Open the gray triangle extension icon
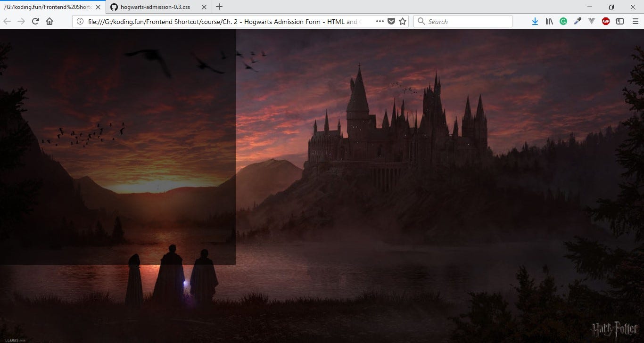This screenshot has width=644, height=343. point(592,21)
